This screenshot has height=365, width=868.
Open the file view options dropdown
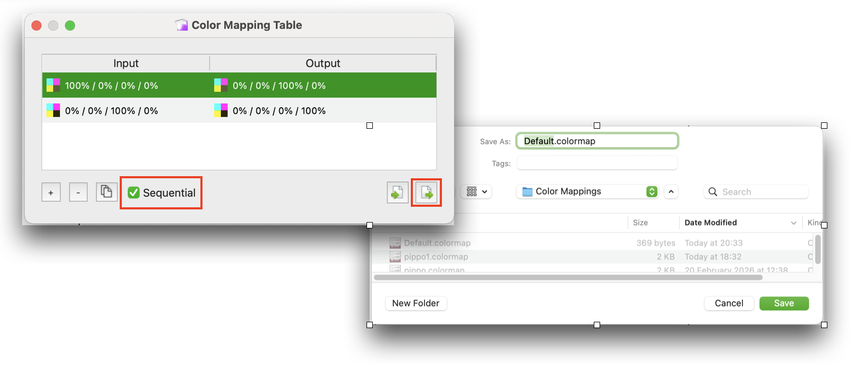click(x=476, y=191)
